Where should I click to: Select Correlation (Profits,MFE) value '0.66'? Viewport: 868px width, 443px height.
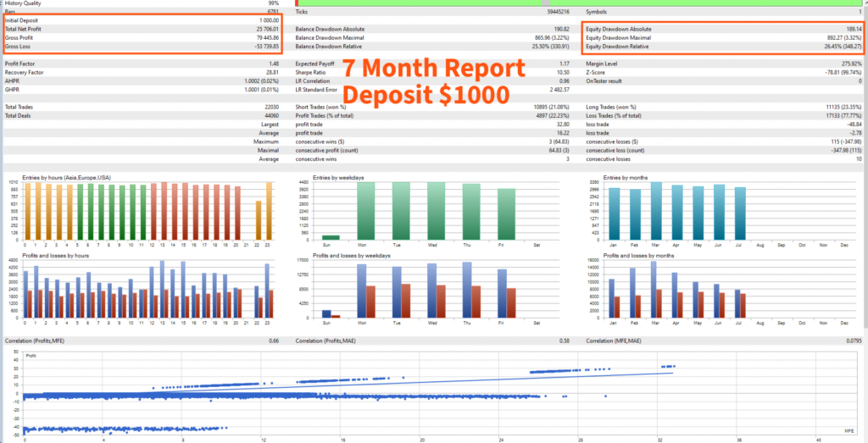point(274,341)
